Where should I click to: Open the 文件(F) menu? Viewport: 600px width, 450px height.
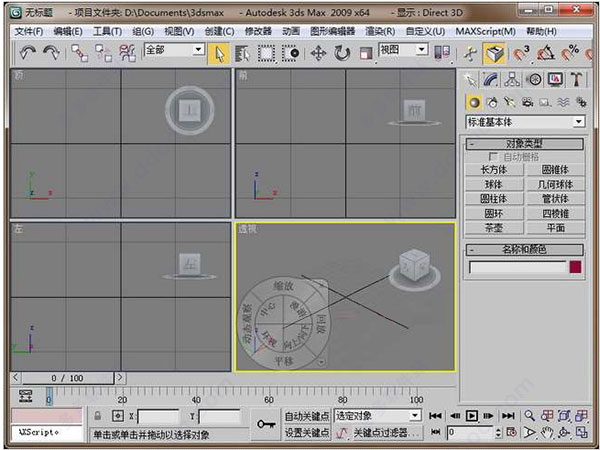pos(29,31)
